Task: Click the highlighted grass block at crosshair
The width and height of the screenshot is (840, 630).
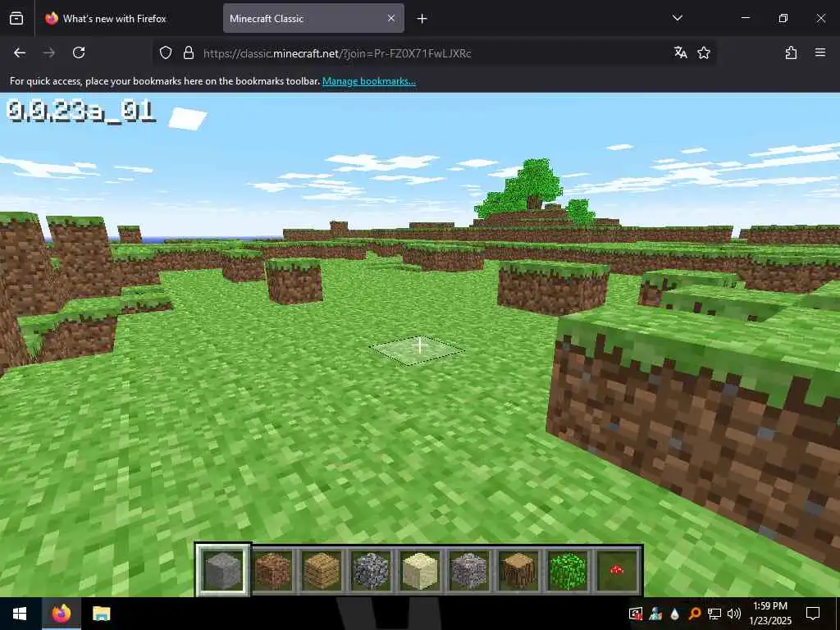Action: pos(418,349)
